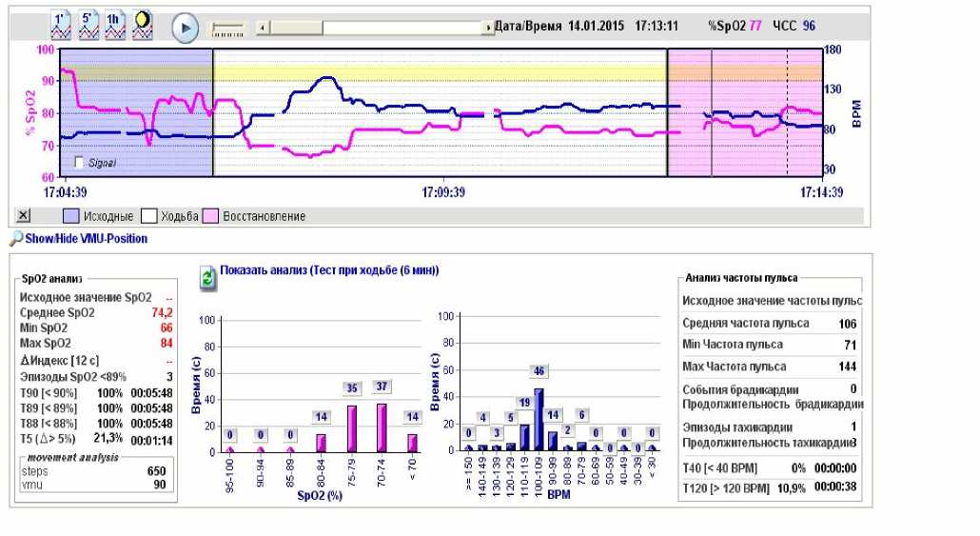Click the tallest BPM bar labeled 46

click(x=539, y=418)
